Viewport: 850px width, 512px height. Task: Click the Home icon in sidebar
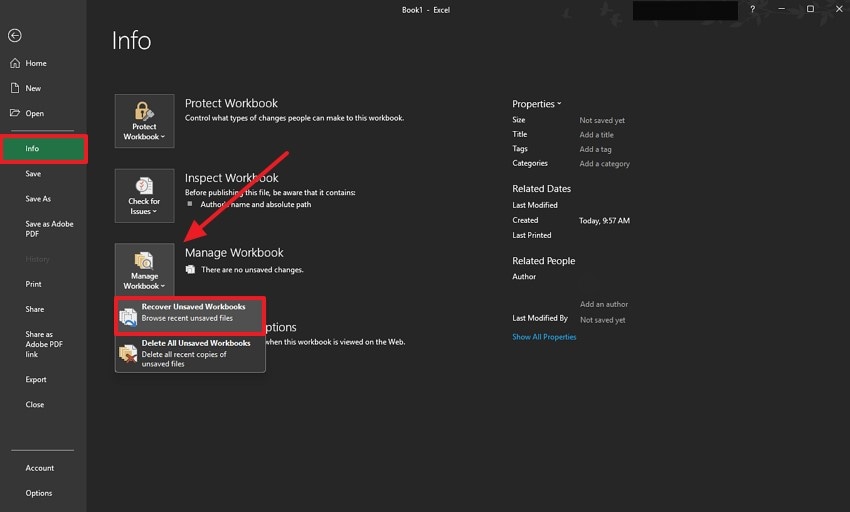pyautogui.click(x=14, y=63)
